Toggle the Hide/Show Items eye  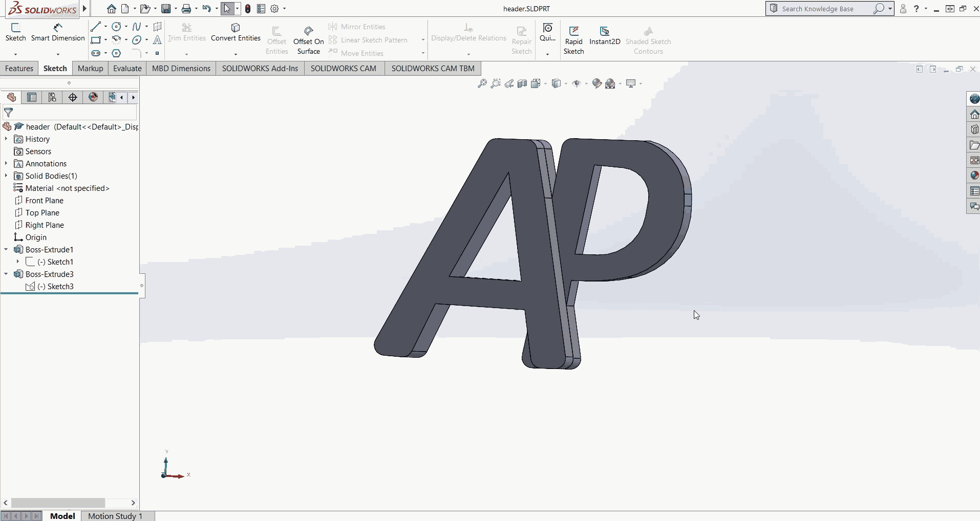pos(577,83)
